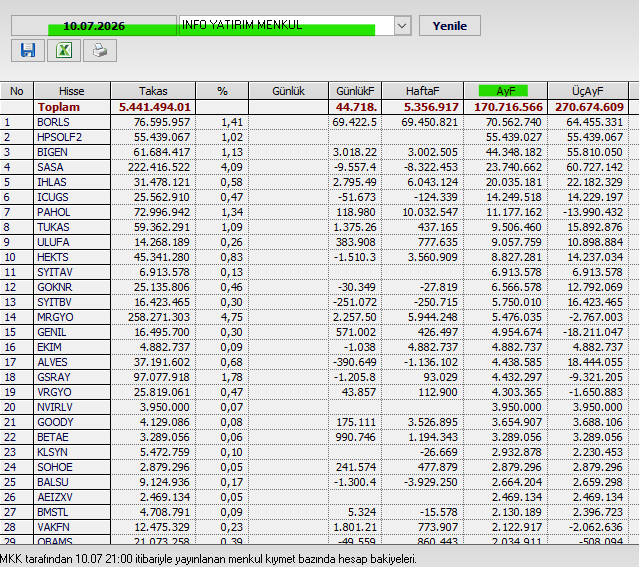Select the Toplam row label
639x567 pixels.
coord(59,107)
